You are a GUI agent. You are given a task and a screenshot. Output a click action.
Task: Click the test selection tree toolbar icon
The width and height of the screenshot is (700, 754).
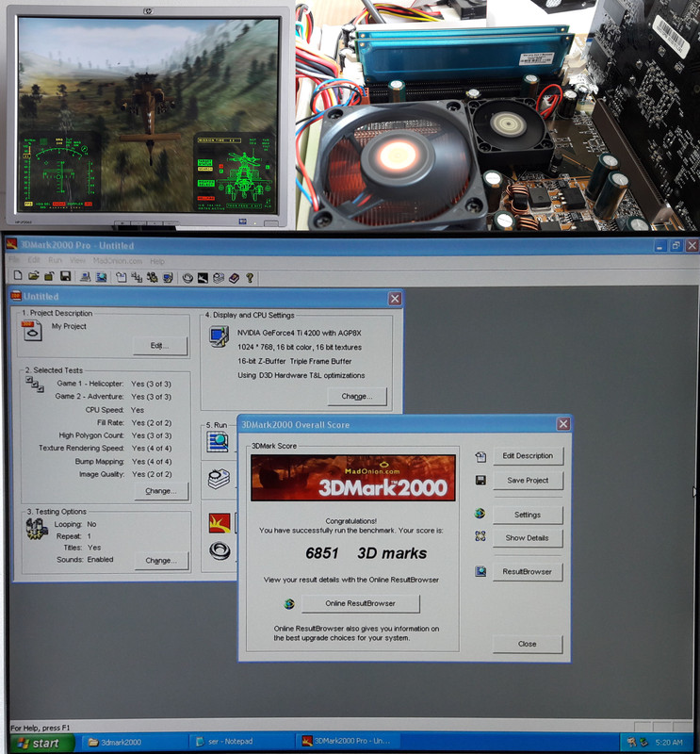[137, 277]
